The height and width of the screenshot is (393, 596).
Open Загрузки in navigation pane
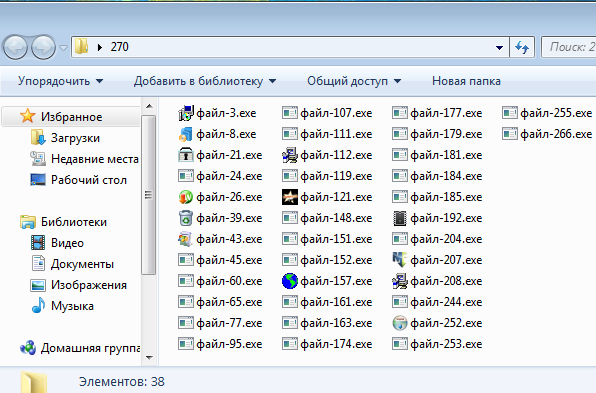pyautogui.click(x=75, y=138)
